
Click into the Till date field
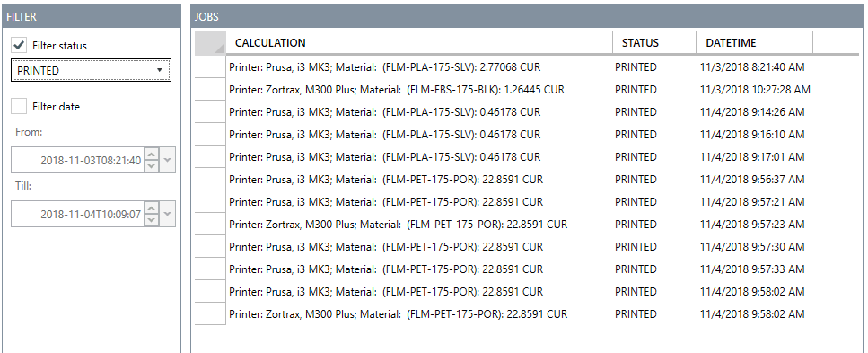click(x=77, y=215)
